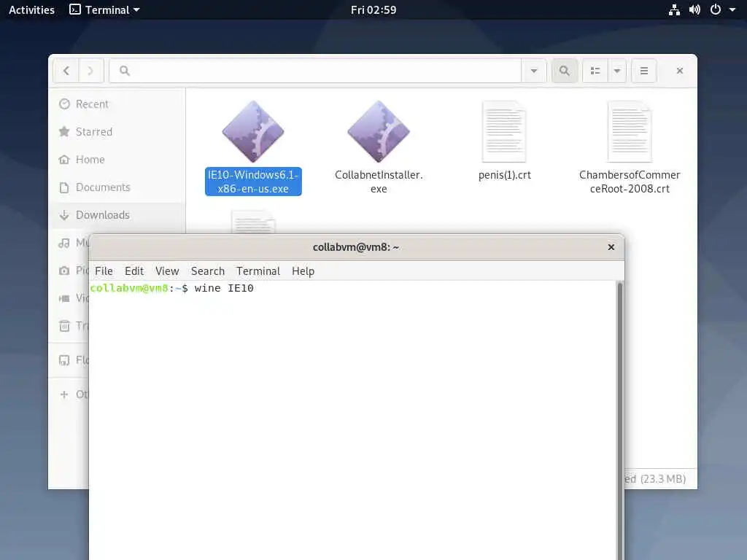Image resolution: width=747 pixels, height=560 pixels.
Task: Go forward in the file manager
Action: (x=90, y=71)
